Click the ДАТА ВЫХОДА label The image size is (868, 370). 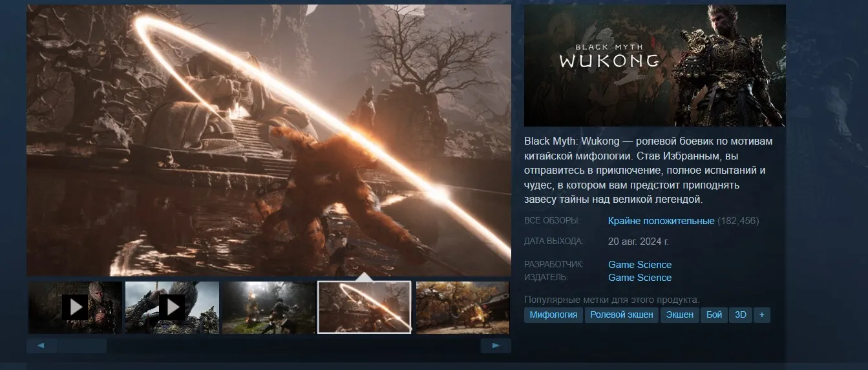[x=554, y=242]
